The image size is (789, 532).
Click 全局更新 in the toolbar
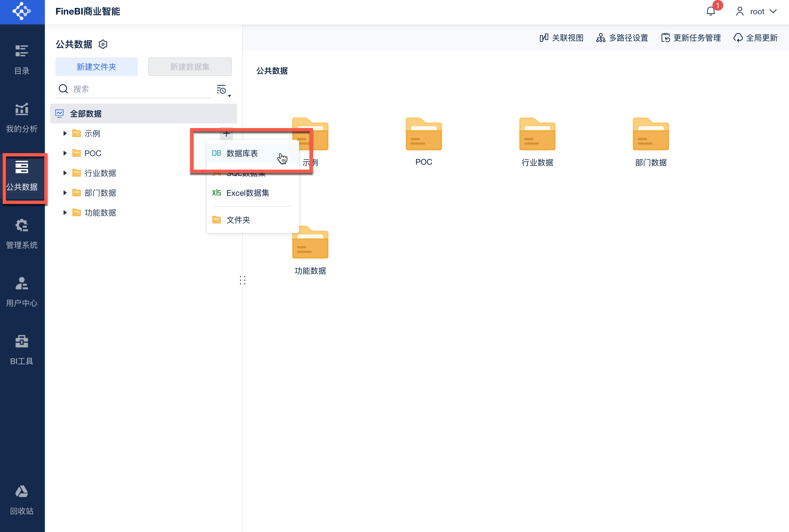point(756,38)
